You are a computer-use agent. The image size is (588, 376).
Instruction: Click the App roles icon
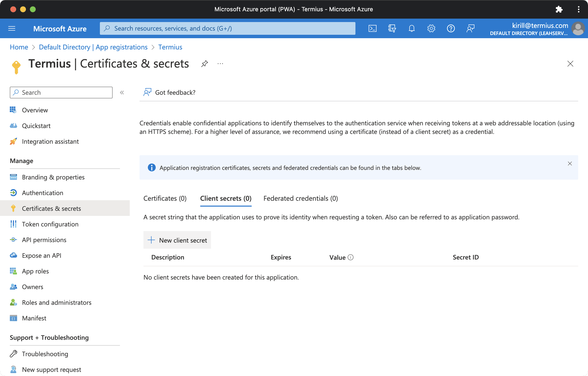(13, 271)
